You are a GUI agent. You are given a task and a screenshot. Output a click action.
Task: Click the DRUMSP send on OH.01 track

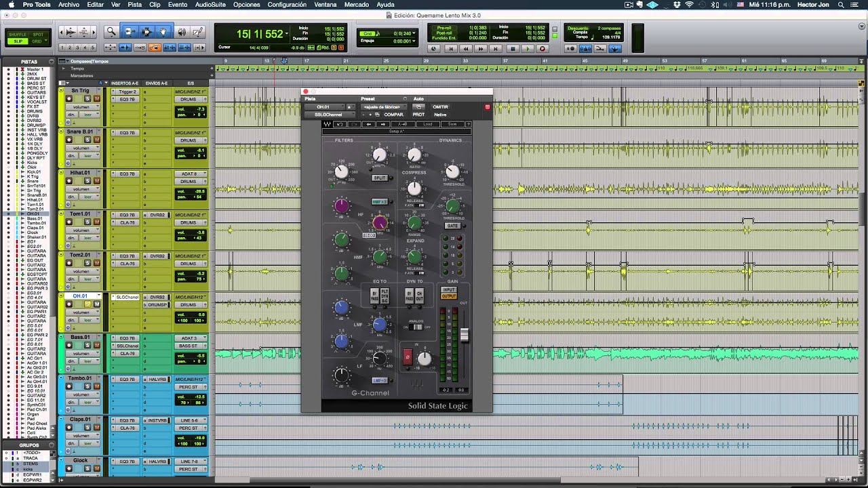pos(158,305)
